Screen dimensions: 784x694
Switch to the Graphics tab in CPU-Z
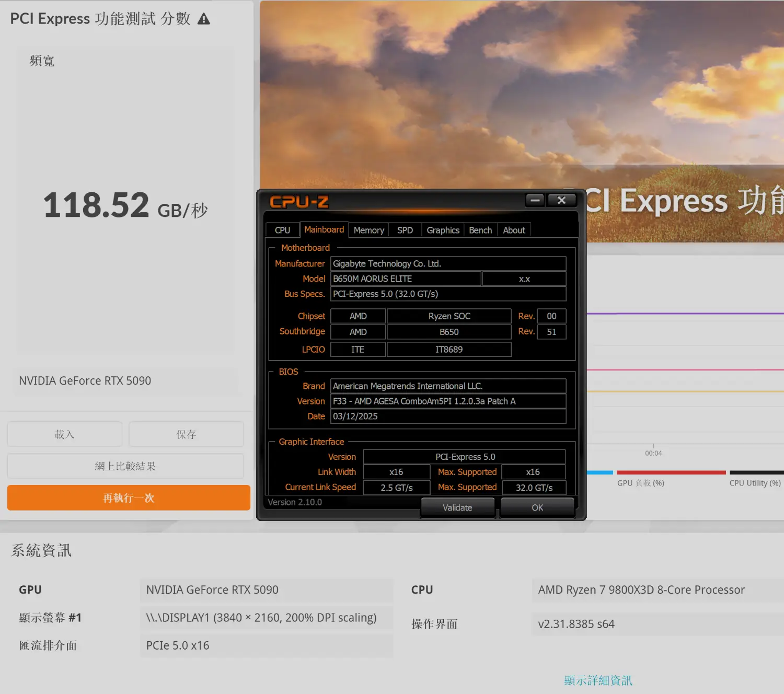coord(443,230)
